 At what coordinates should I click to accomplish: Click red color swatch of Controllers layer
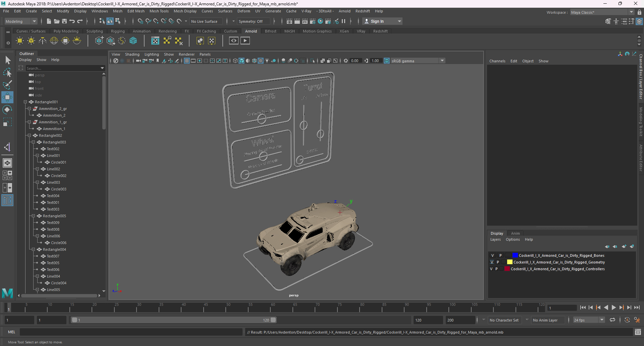click(x=507, y=269)
